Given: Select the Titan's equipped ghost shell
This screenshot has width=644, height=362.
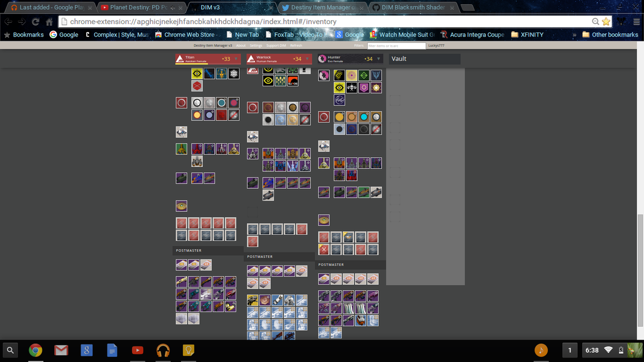Looking at the screenshot, I should click(x=181, y=131).
